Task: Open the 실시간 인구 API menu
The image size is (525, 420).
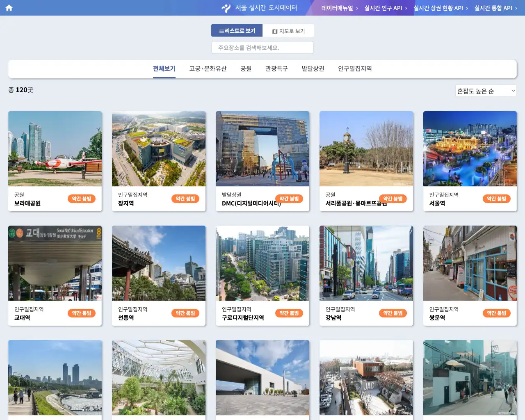Action: tap(386, 8)
